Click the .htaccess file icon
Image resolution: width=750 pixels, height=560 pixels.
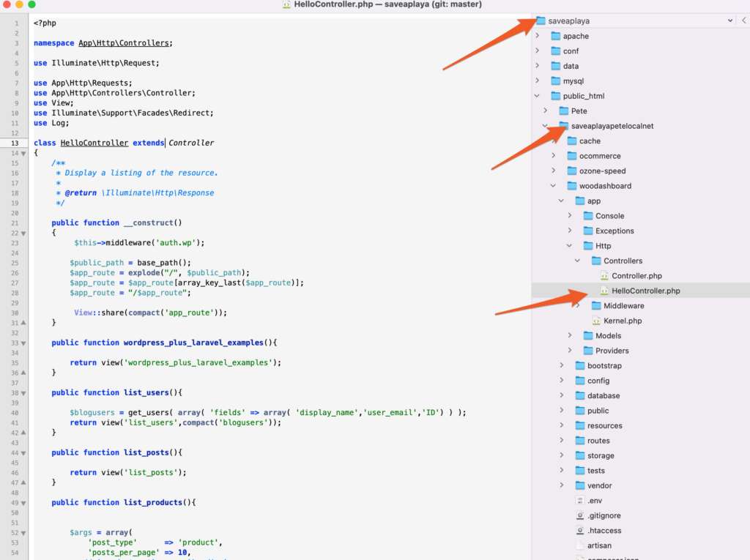coord(580,531)
